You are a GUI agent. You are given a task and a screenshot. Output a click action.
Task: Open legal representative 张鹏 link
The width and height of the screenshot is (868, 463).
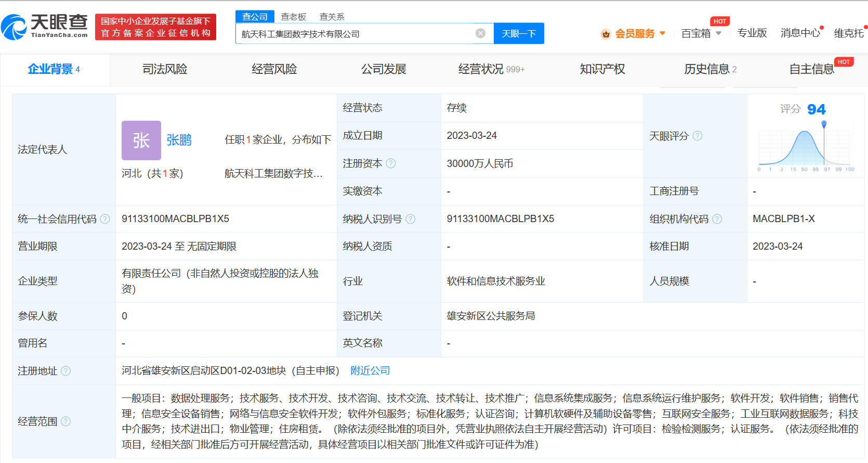179,140
